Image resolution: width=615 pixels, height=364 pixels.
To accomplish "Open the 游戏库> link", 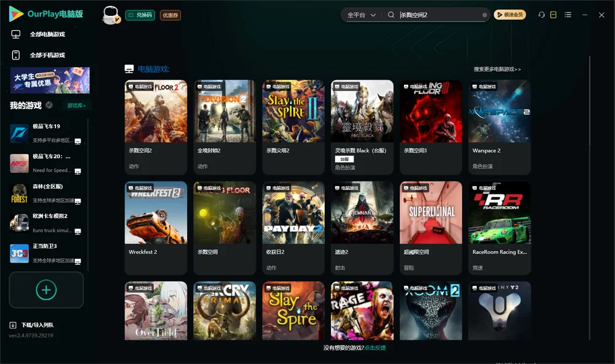I will [76, 106].
